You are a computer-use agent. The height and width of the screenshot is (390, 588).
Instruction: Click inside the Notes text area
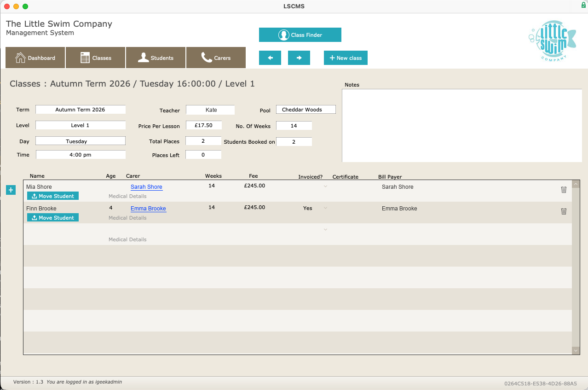(x=462, y=125)
